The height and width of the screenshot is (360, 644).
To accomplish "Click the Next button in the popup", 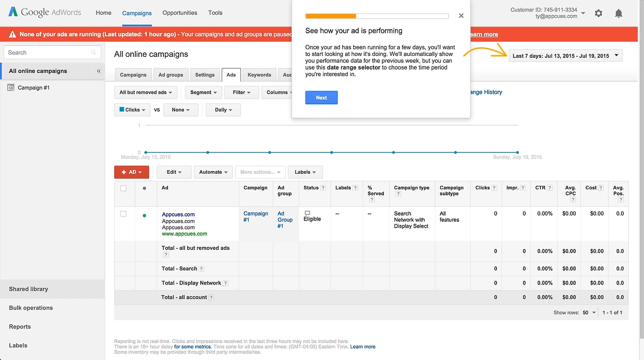I will 321,98.
